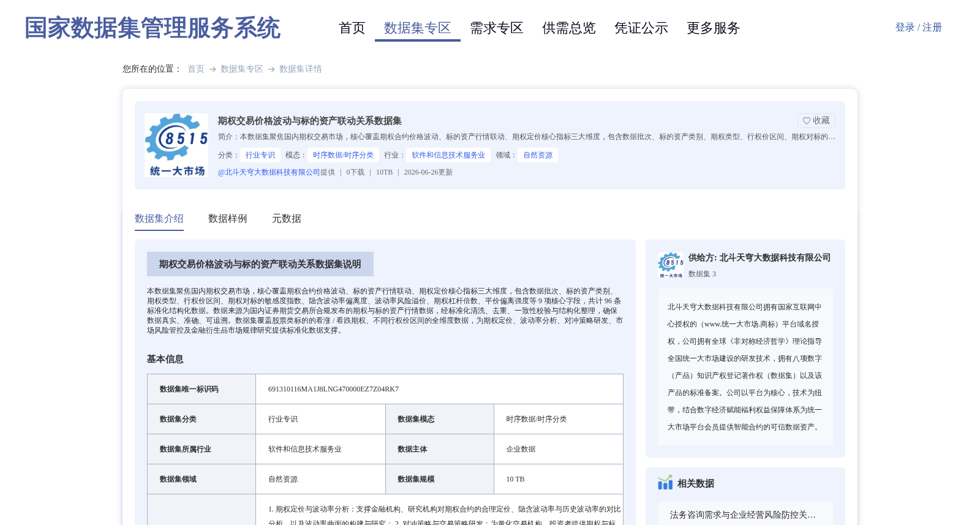
Task: Click the 2026-06-26更新 date text
Action: point(428,172)
